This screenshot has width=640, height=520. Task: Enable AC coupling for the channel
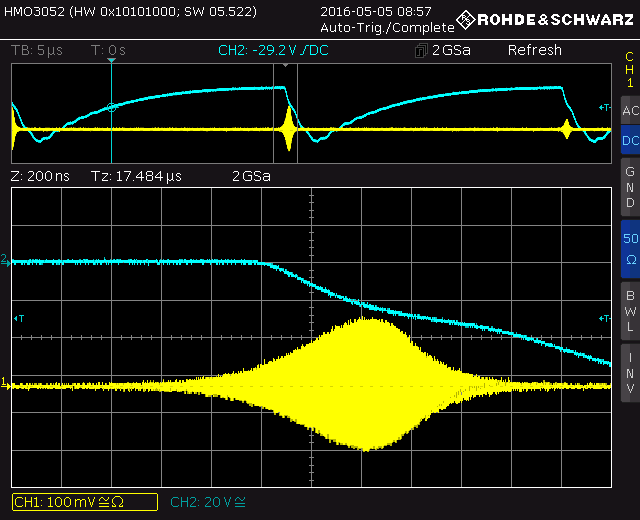click(629, 111)
